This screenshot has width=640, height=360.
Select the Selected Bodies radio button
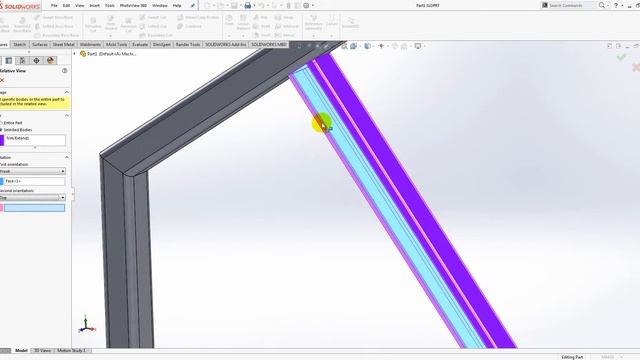pos(1,130)
